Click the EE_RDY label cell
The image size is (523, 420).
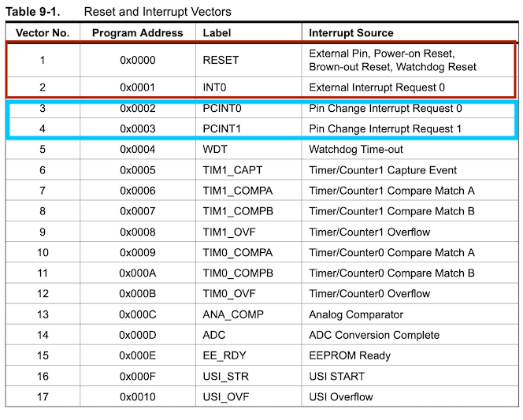pyautogui.click(x=222, y=355)
